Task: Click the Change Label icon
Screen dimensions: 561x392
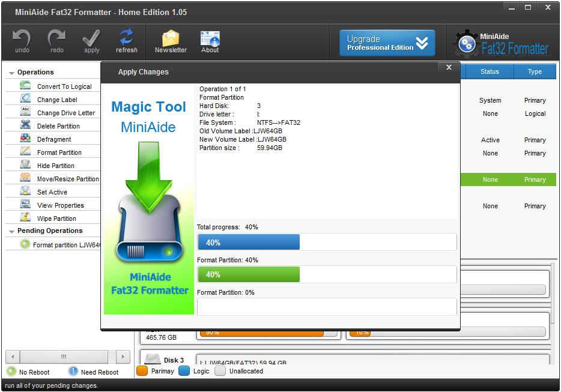Action: (25, 98)
